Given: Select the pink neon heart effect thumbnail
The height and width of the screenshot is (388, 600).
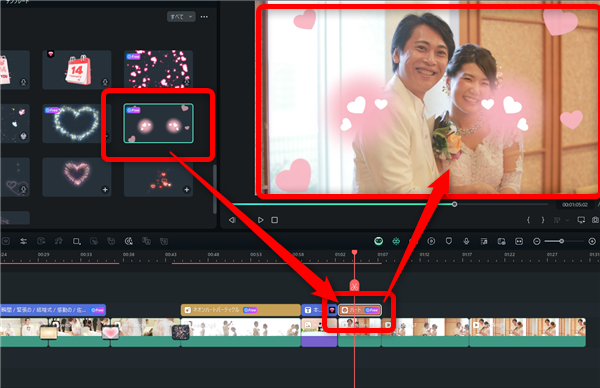Looking at the screenshot, I should 77,177.
